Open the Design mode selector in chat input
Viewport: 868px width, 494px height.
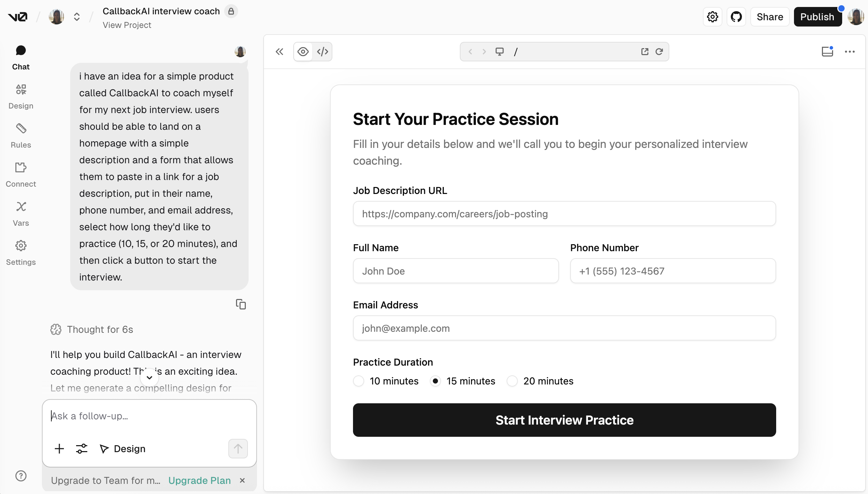click(123, 449)
